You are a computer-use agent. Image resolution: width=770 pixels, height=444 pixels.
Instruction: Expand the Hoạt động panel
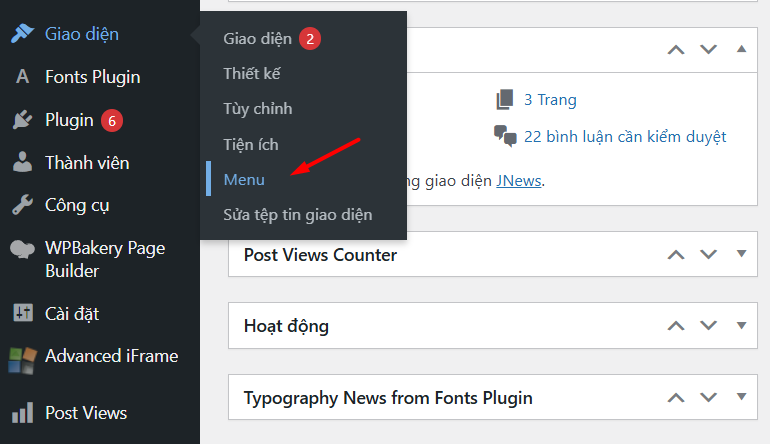pos(742,325)
